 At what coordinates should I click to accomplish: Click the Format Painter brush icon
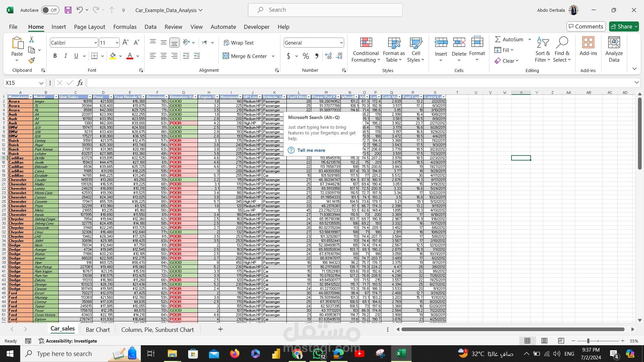coord(32,61)
